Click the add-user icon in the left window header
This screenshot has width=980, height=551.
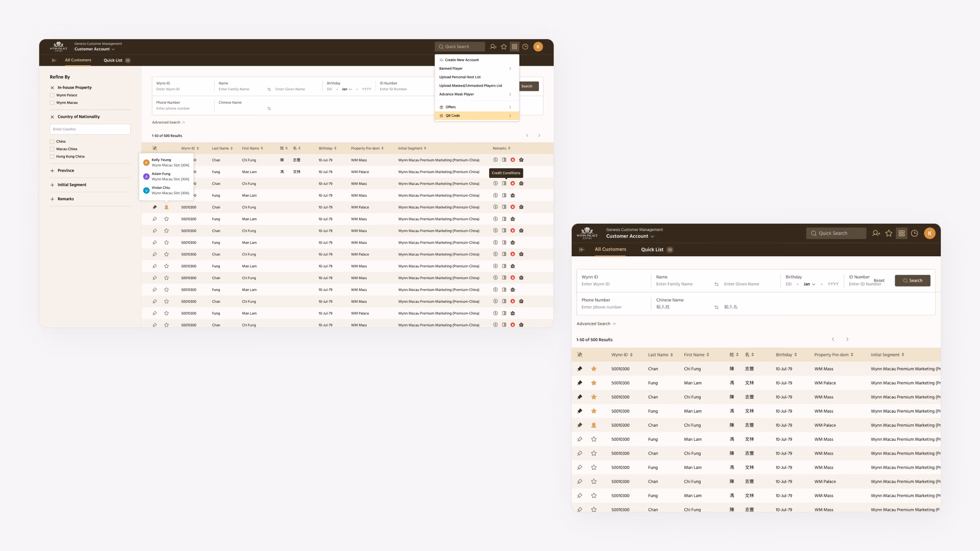(x=493, y=47)
